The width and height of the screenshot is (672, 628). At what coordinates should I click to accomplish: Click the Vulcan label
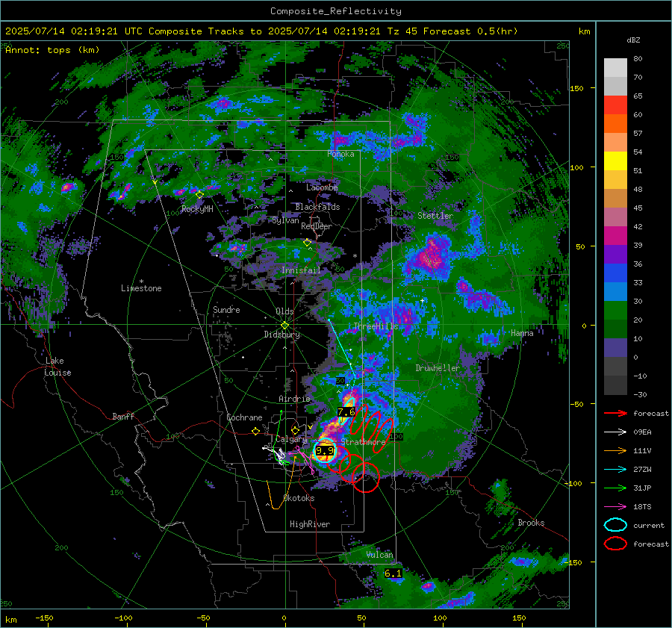click(379, 555)
